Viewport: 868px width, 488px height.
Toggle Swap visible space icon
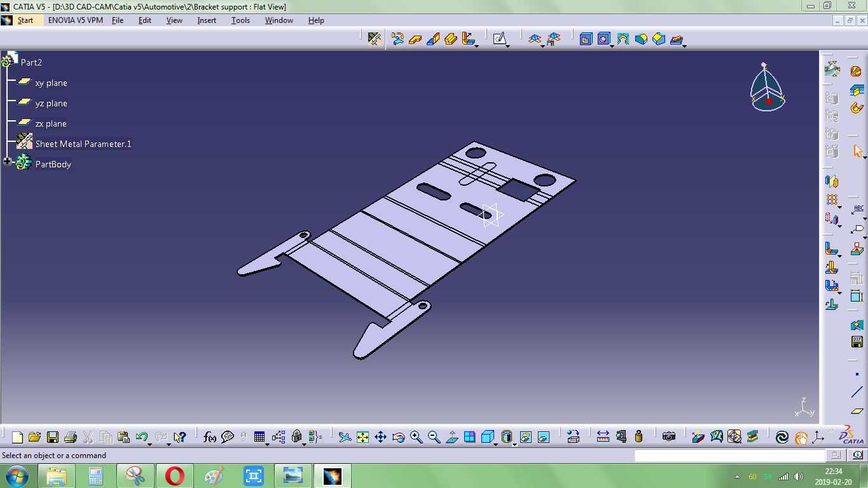(543, 437)
